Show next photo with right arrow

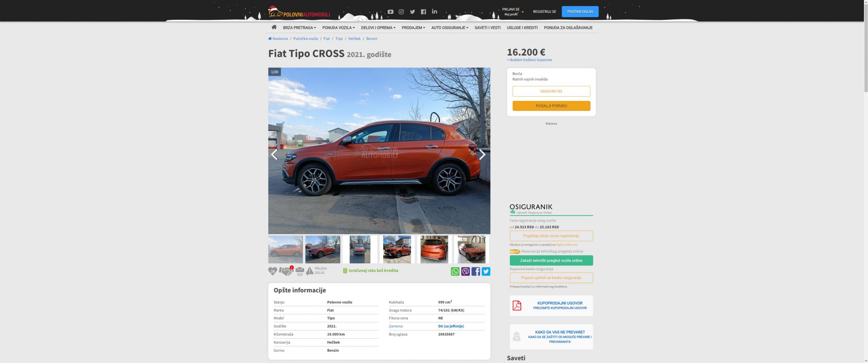(482, 154)
